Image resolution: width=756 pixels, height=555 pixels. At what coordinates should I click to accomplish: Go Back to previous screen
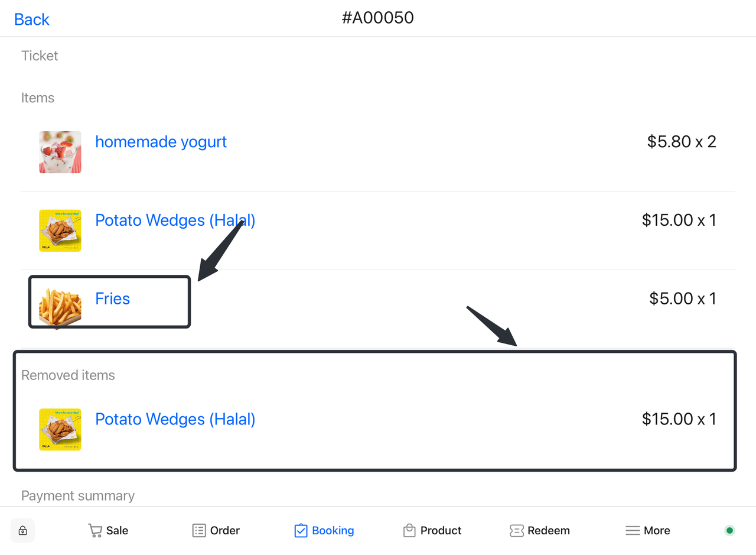(32, 19)
